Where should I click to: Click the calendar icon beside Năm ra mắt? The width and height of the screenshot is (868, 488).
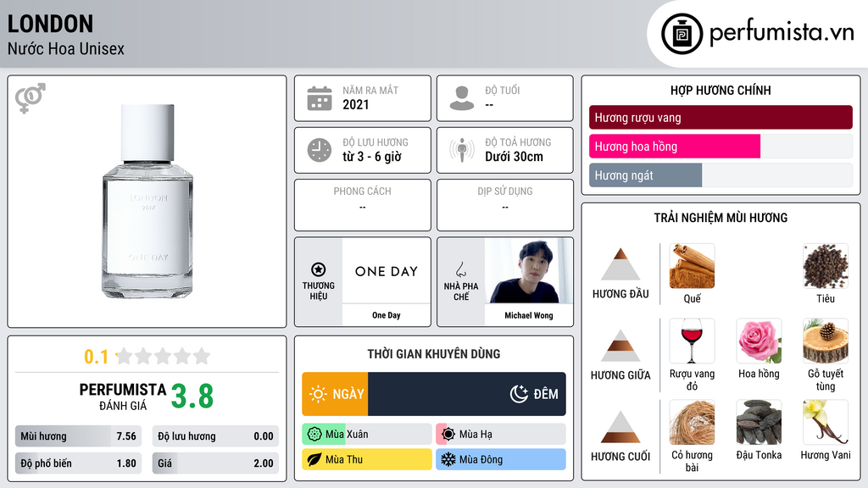coord(320,98)
